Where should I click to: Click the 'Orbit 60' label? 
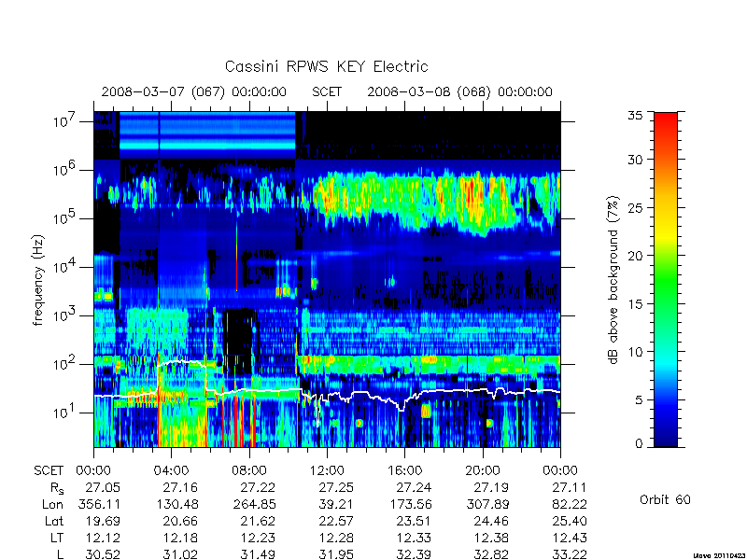point(665,499)
